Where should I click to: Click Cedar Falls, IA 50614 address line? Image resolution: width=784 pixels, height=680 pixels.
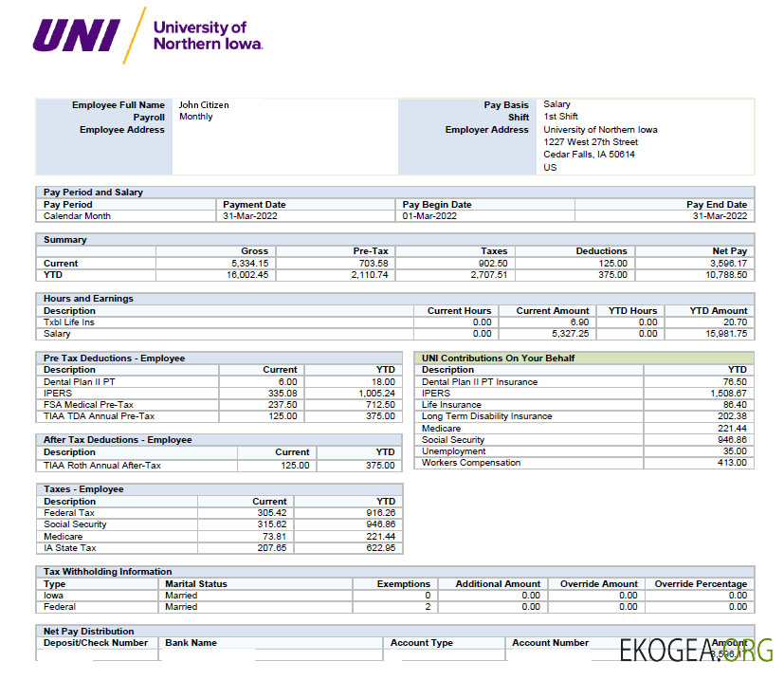[589, 155]
